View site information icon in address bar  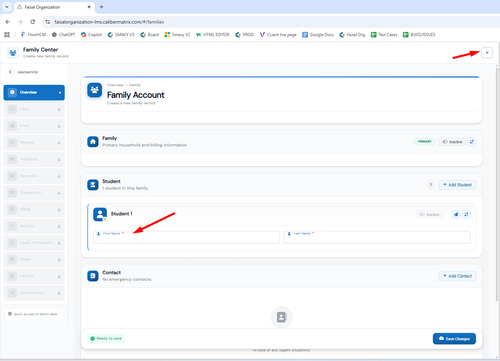click(x=48, y=22)
